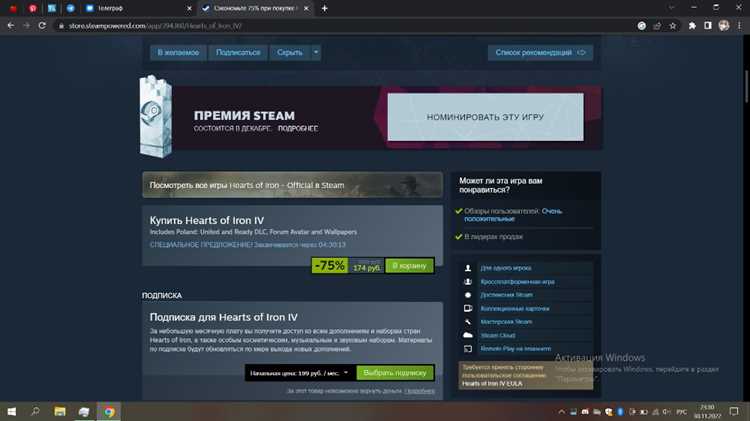Click the share page icon in address bar
This screenshot has height=421, width=750.
pyautogui.click(x=657, y=26)
